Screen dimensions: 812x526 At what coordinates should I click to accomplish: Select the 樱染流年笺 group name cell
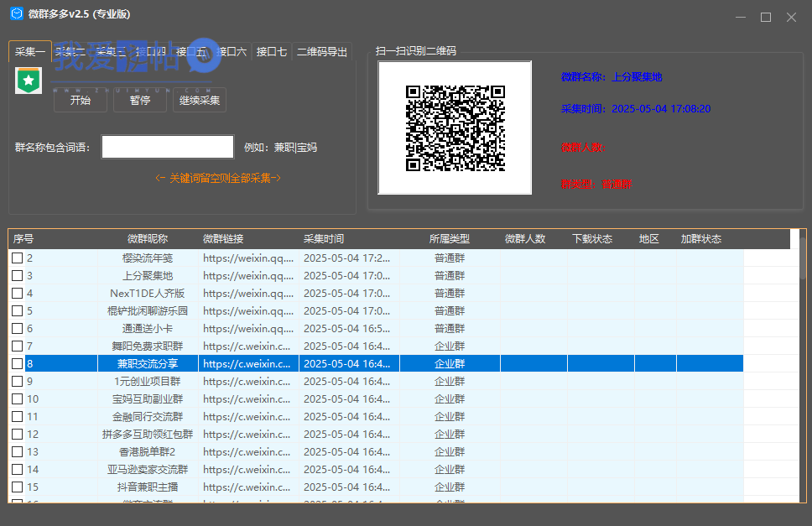pos(148,258)
